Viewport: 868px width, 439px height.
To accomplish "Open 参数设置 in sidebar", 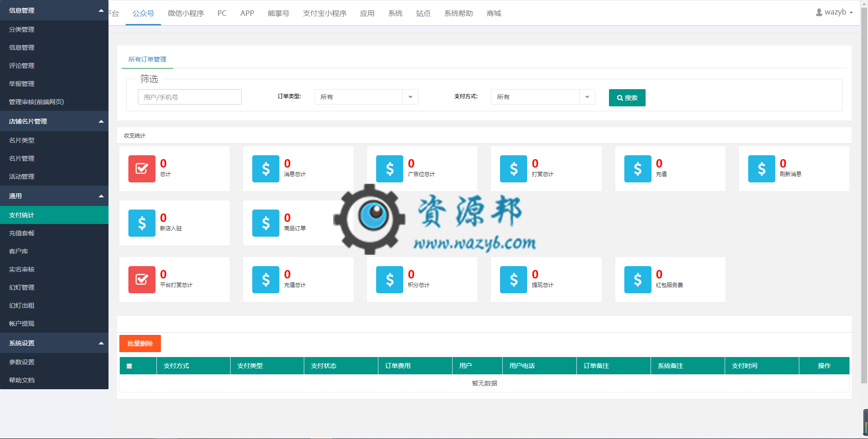I will tap(54, 362).
